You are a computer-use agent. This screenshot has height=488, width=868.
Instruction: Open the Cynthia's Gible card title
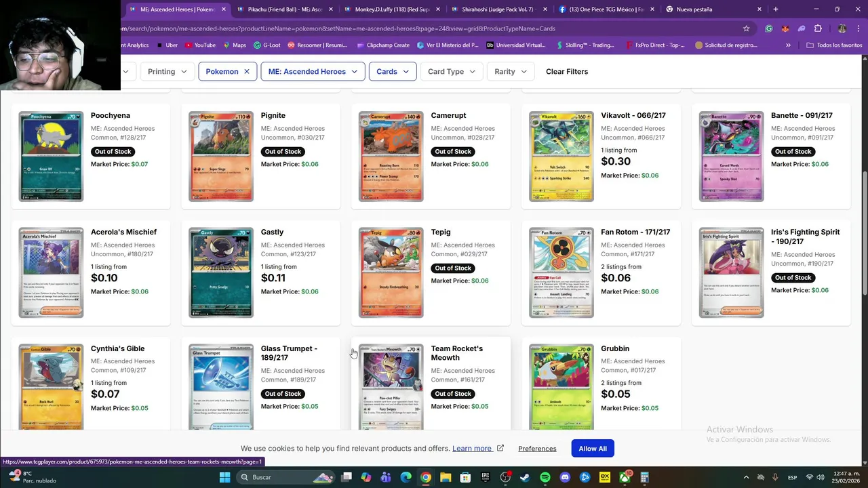tap(118, 348)
